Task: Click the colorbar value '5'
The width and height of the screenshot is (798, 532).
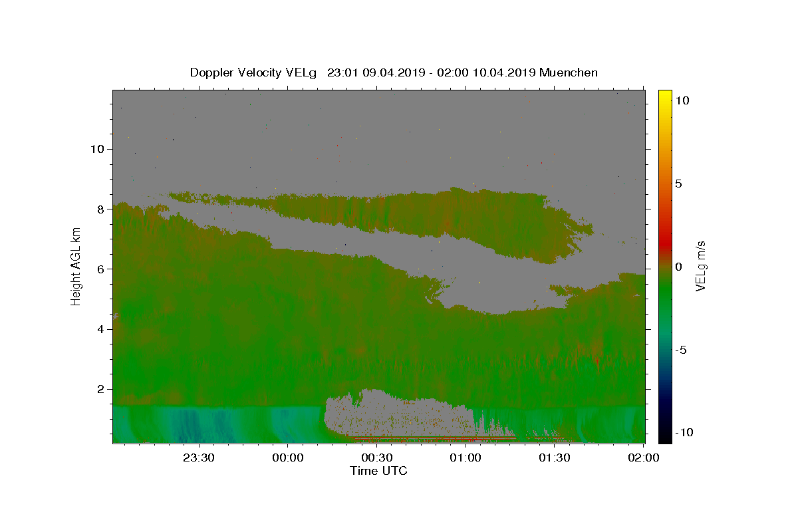Action: point(678,184)
